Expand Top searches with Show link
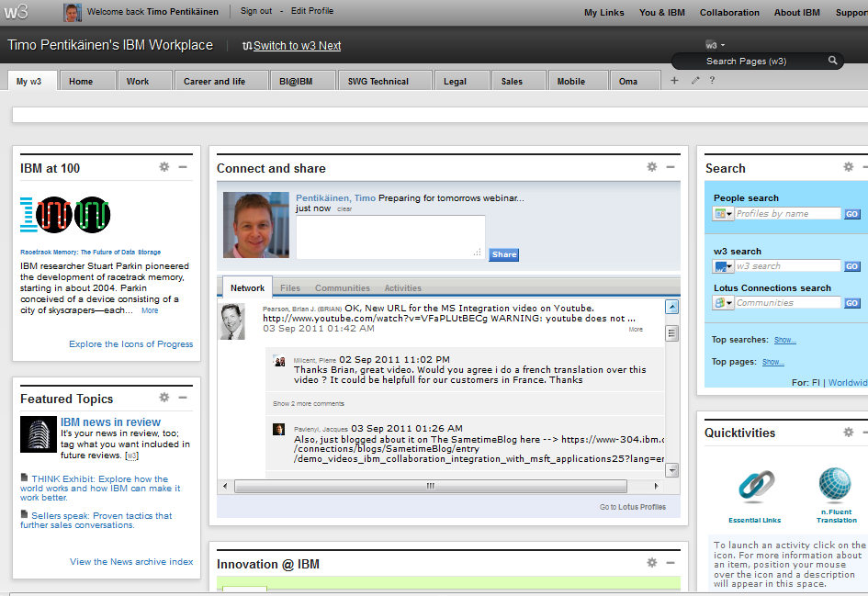868x596 pixels. (785, 340)
